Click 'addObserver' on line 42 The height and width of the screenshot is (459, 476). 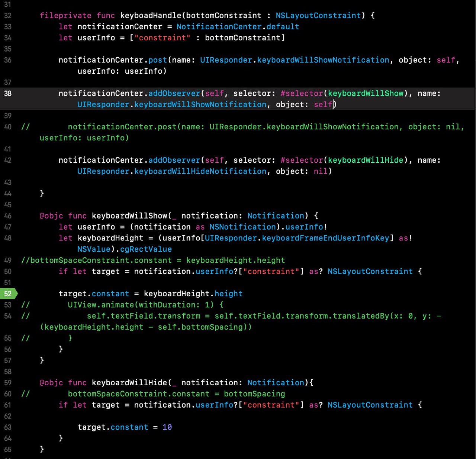pos(174,160)
